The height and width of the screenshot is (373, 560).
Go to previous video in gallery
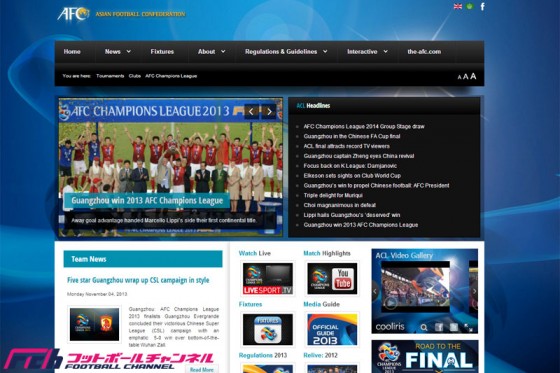tap(375, 291)
